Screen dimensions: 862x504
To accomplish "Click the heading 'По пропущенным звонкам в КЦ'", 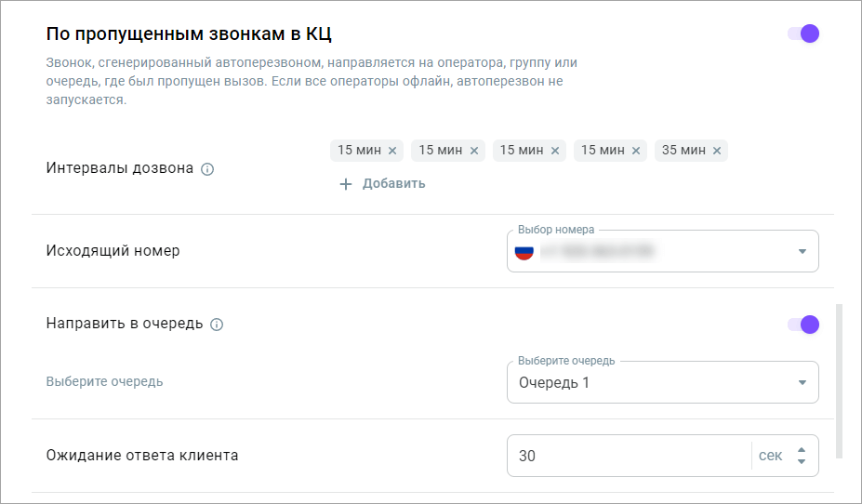I will coord(189,34).
